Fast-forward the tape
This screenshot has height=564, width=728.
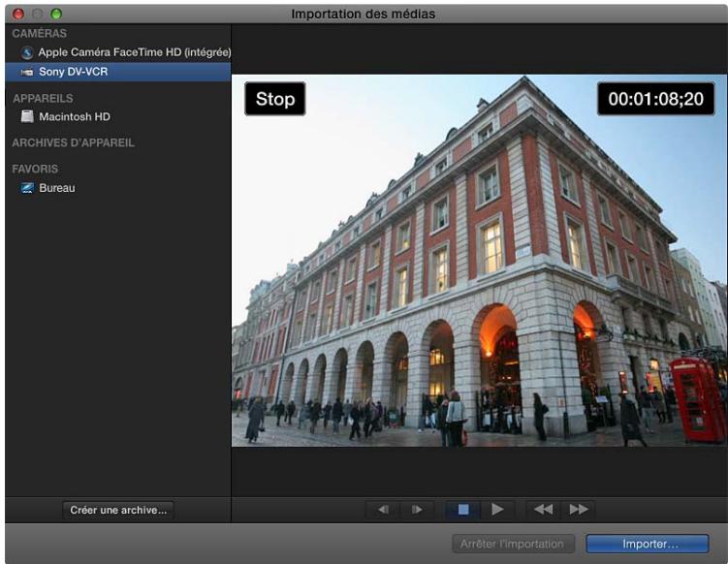(578, 510)
